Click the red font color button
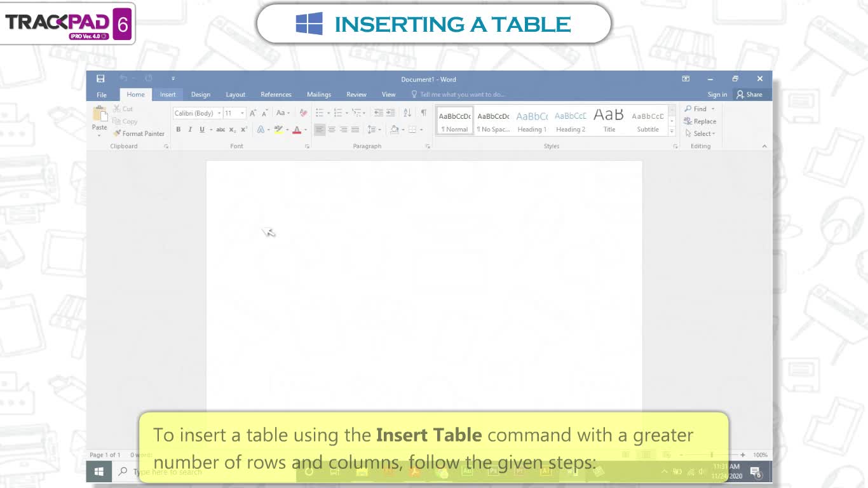This screenshot has height=488, width=868. pyautogui.click(x=297, y=130)
